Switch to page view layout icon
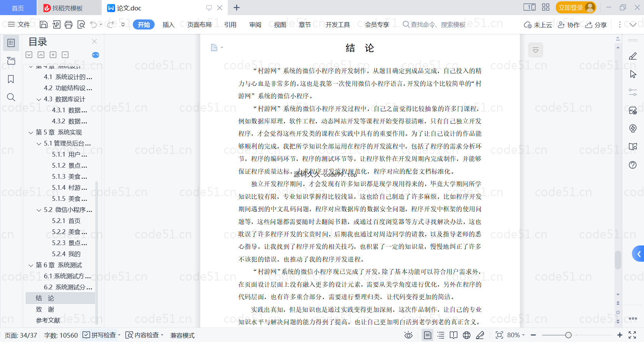This screenshot has width=644, height=342. click(428, 335)
